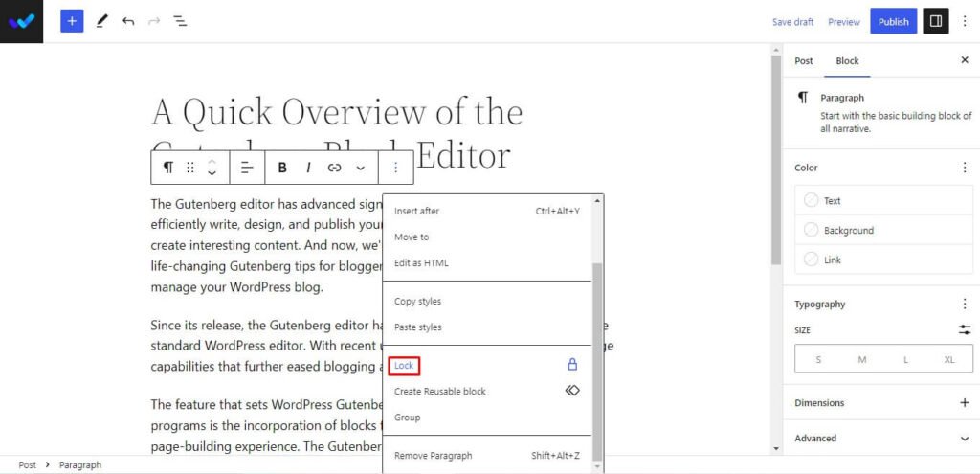Click the block drag handle

pyautogui.click(x=190, y=167)
